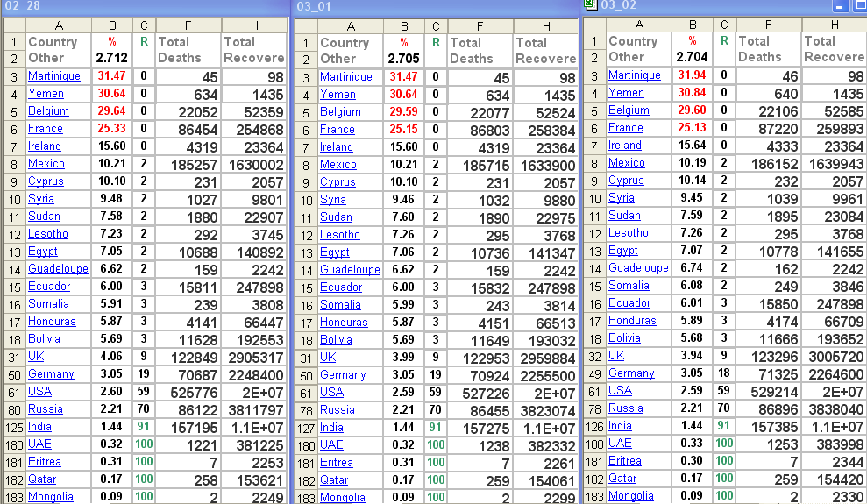Select Mexico recovered cell 1630002 in 02_28

pyautogui.click(x=254, y=166)
